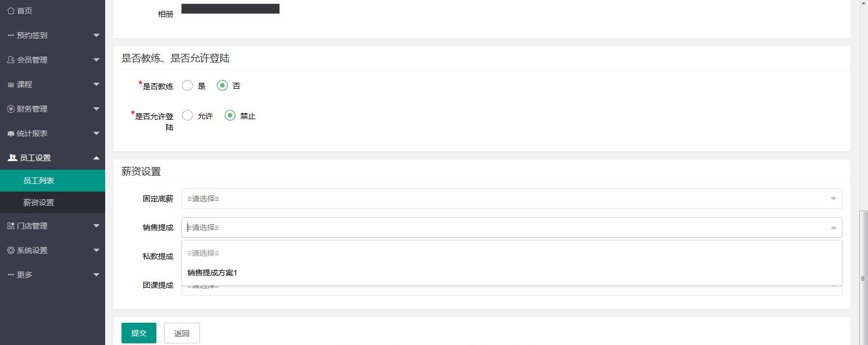
Task: Click the 财务管理 yen icon
Action: pos(11,109)
